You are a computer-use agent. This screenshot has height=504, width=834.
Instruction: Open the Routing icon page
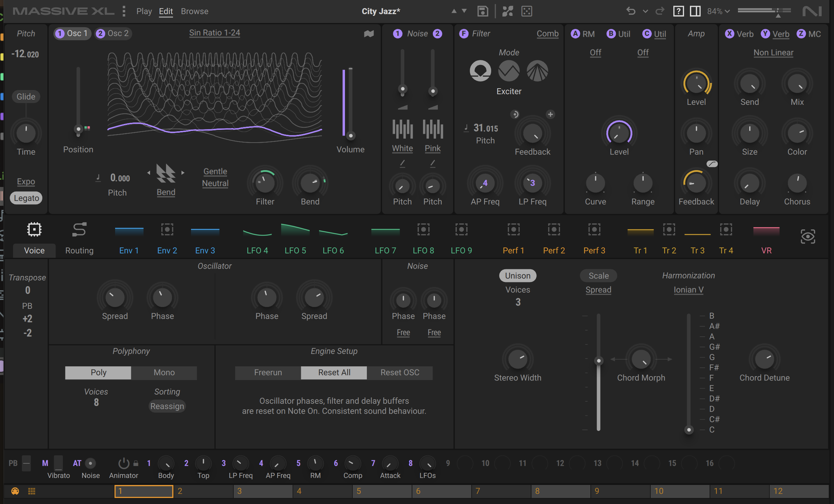tap(79, 229)
